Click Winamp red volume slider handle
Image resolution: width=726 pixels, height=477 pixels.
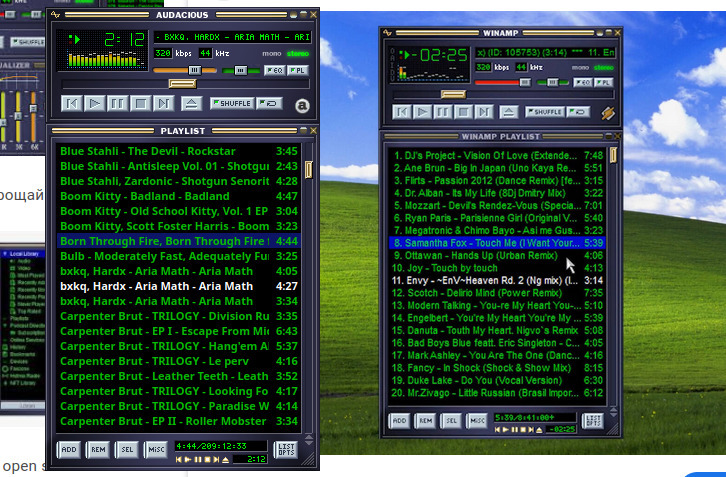(x=525, y=82)
